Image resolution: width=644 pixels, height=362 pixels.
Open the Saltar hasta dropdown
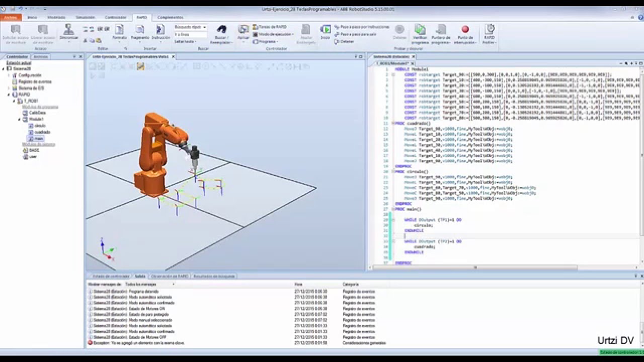tap(186, 42)
